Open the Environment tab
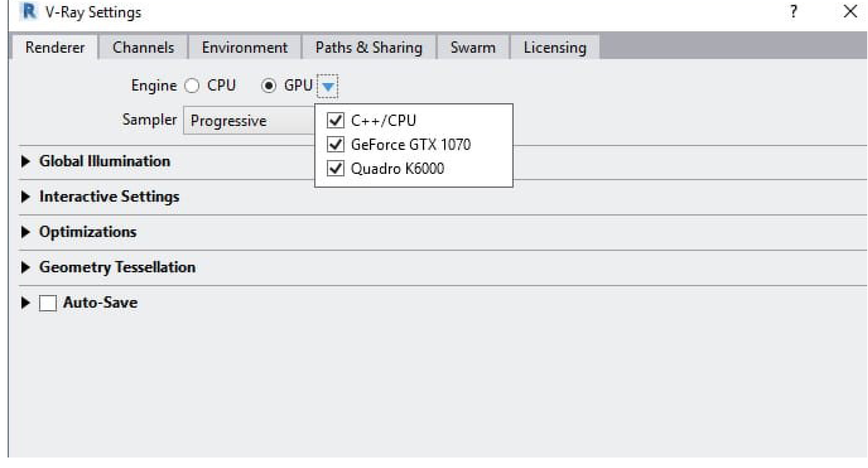This screenshot has width=868, height=468. 245,47
